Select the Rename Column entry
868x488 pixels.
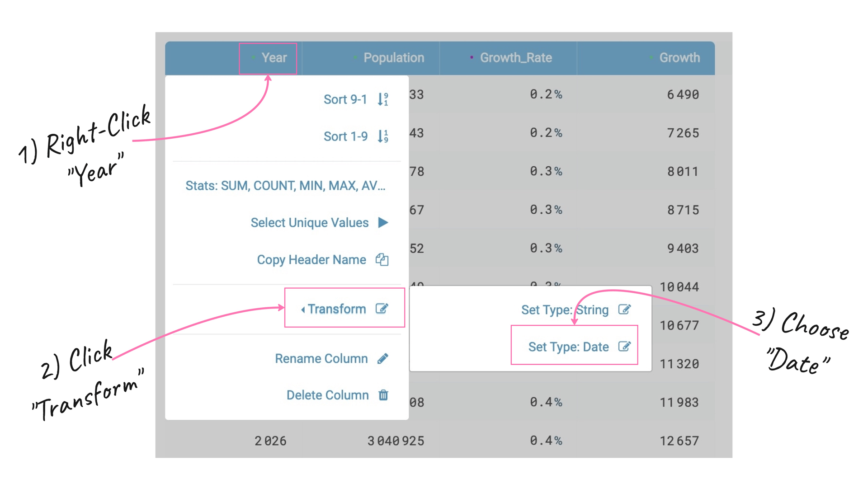321,359
